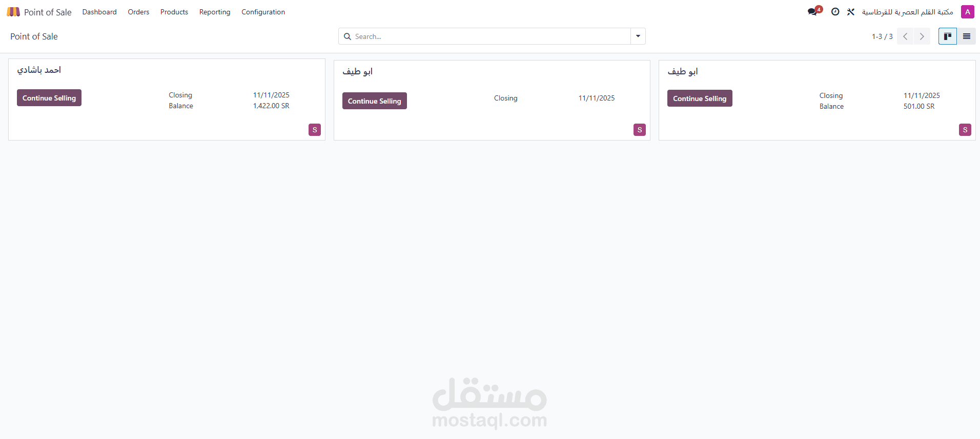The image size is (980, 439).
Task: Click the search magnifier icon
Action: (348, 36)
